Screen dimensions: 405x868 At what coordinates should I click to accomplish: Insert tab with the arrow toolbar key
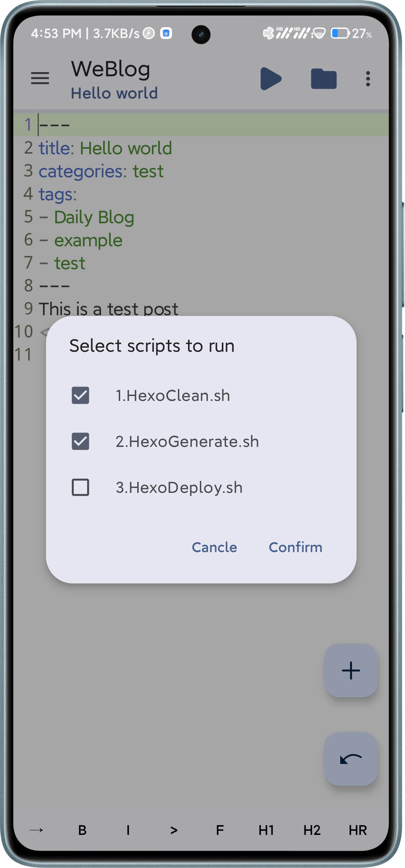click(x=36, y=830)
